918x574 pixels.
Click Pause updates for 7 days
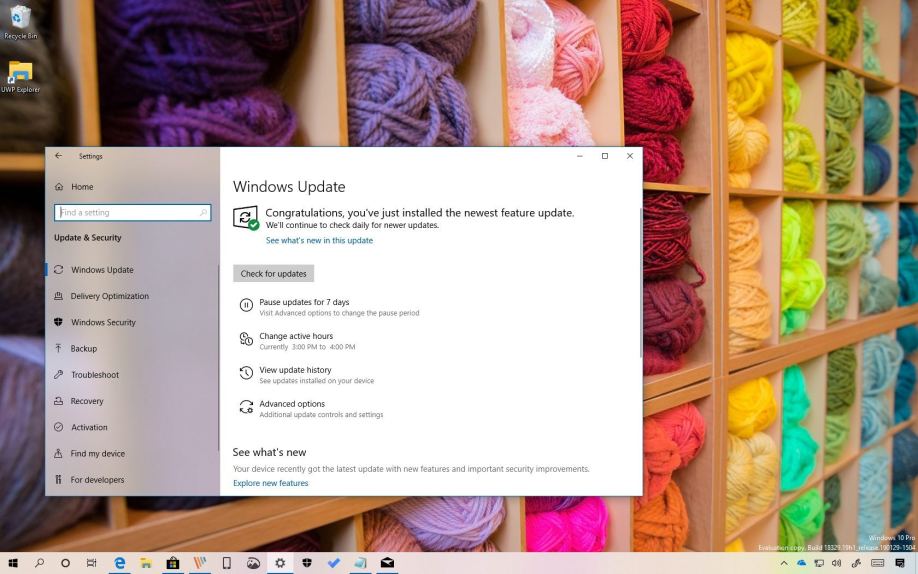click(304, 302)
